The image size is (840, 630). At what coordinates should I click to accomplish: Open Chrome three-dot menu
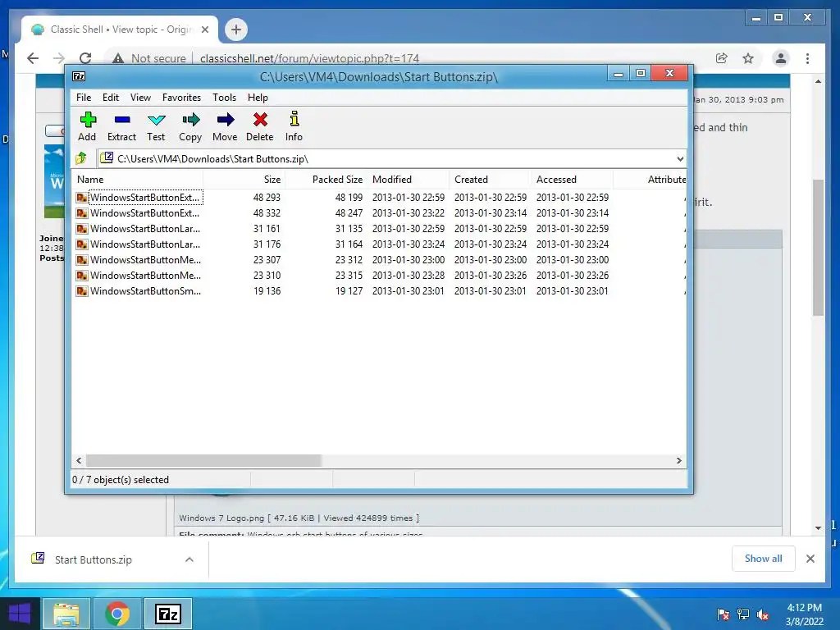pos(807,58)
